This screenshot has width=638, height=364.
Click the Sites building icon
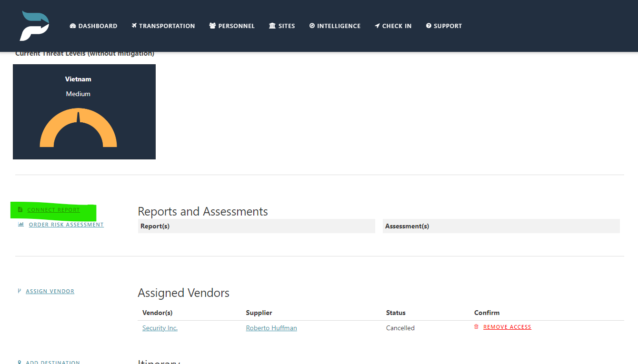[272, 26]
